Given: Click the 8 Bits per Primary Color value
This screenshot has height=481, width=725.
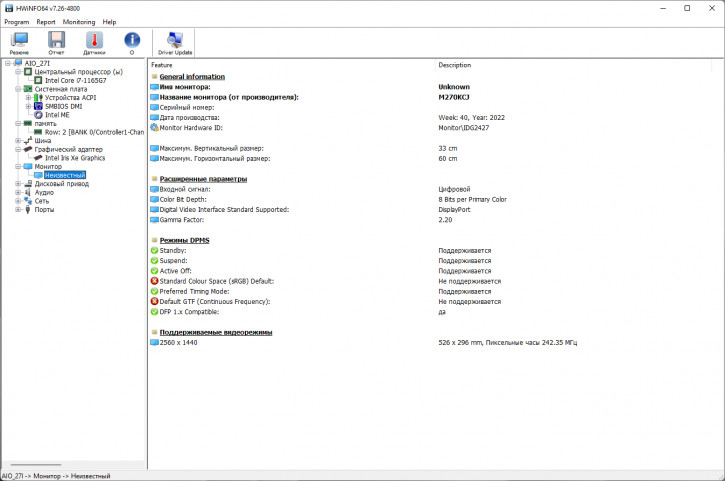Looking at the screenshot, I should tap(472, 199).
